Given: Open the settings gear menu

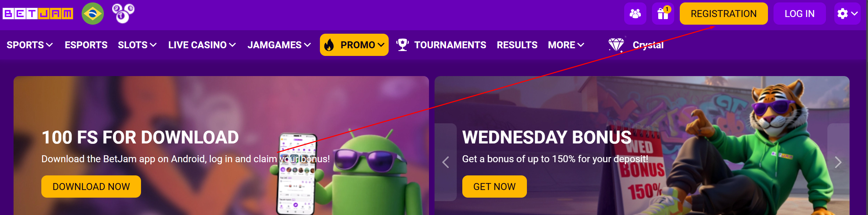Looking at the screenshot, I should 847,14.
